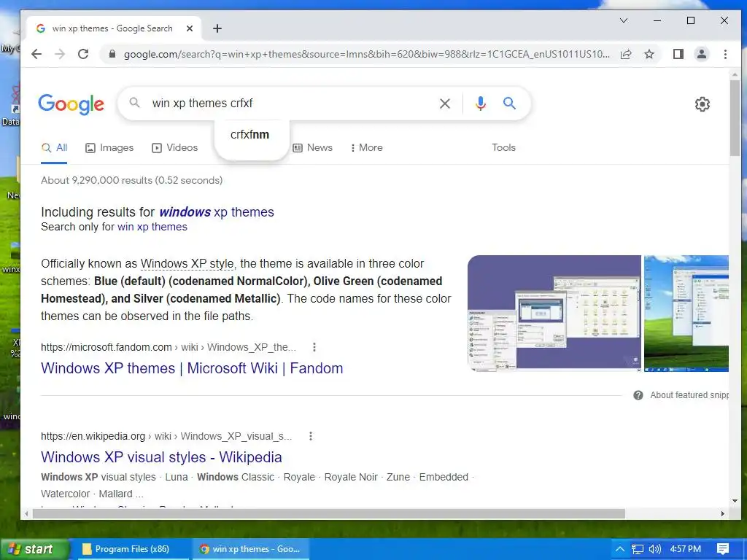Submit search with the blue magnifier icon
Screen dimensions: 747x560
509,103
